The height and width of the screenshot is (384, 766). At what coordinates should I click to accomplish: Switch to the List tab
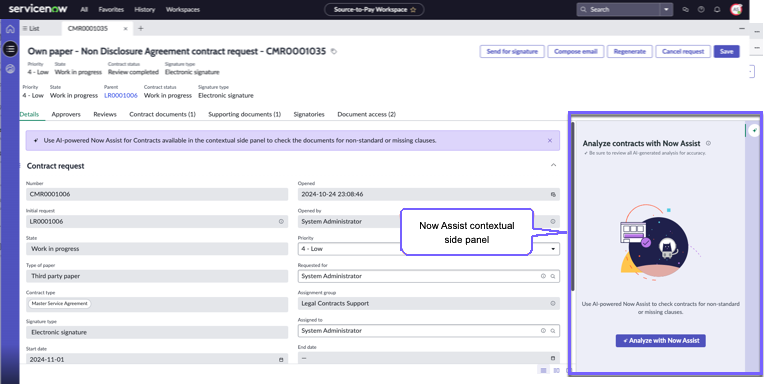click(31, 28)
